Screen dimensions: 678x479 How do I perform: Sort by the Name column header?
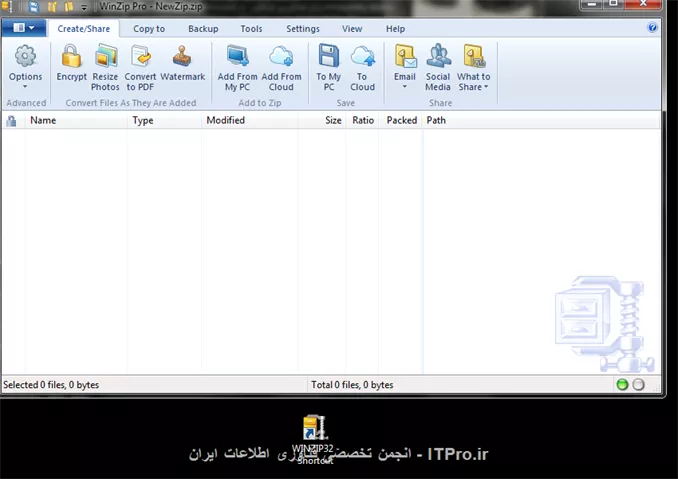77,120
